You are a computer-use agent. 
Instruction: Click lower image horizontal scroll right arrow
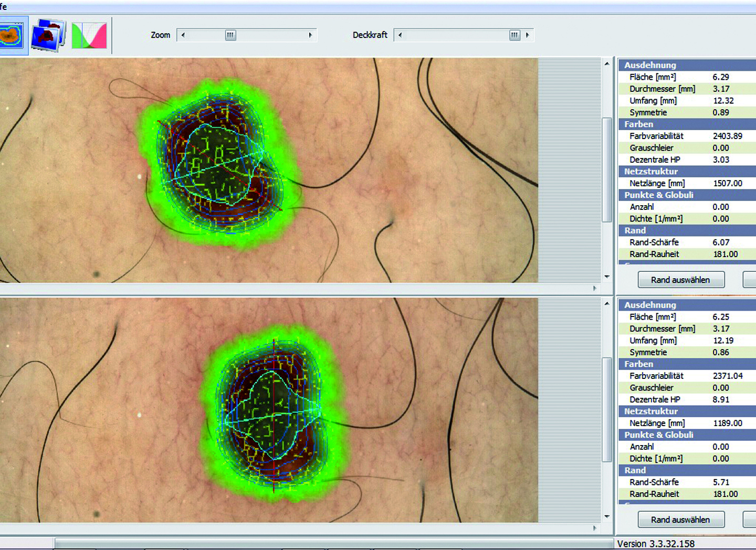pos(594,528)
